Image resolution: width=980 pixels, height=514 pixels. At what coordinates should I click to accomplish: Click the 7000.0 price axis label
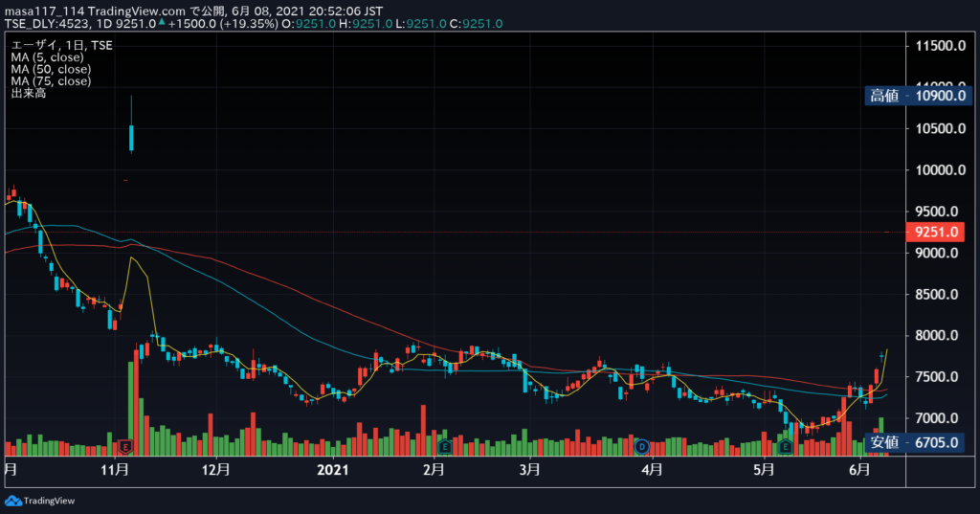tap(936, 417)
